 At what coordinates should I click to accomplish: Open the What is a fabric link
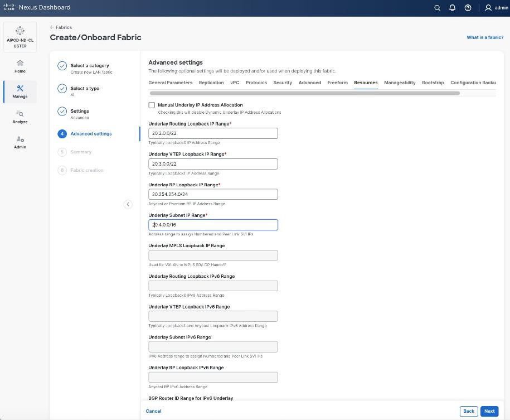[x=484, y=37]
